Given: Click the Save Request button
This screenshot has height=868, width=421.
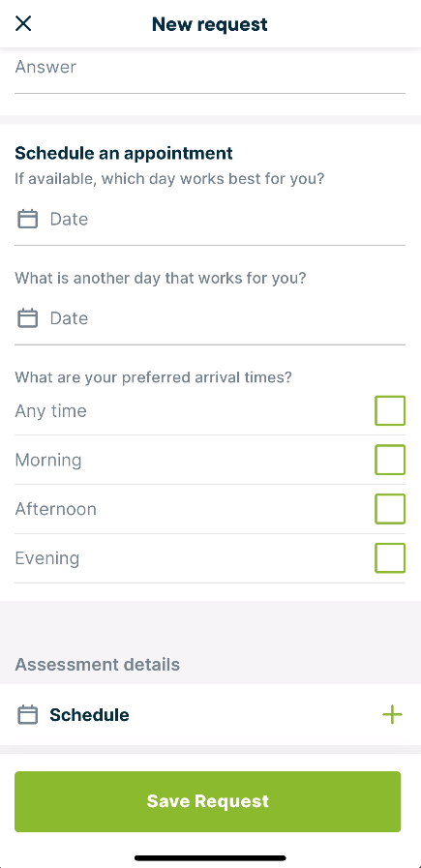Looking at the screenshot, I should point(208,801).
